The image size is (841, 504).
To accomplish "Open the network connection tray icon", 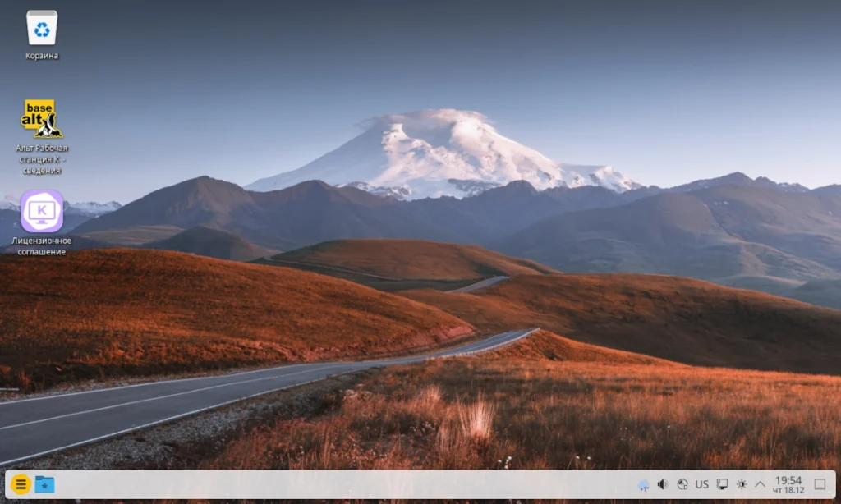I will tap(682, 484).
